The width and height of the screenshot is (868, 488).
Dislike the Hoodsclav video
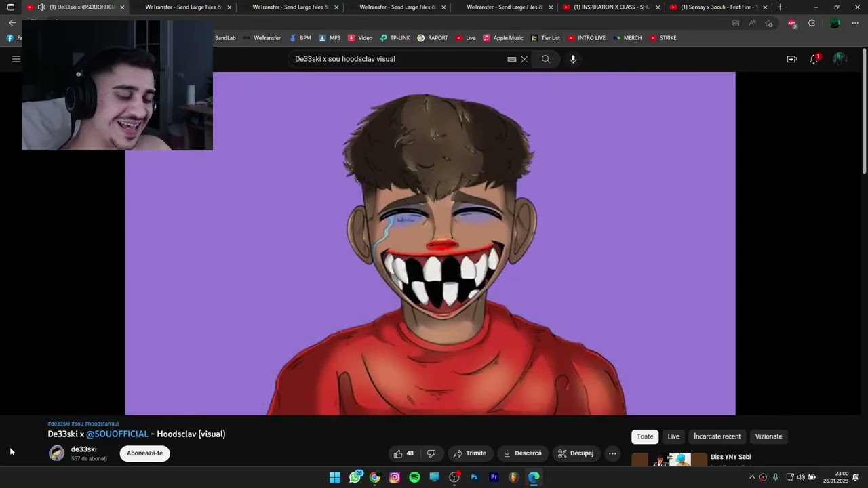431,453
